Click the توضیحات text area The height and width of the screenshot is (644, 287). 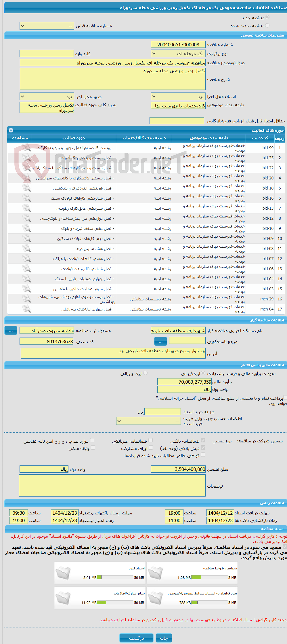click(x=112, y=486)
